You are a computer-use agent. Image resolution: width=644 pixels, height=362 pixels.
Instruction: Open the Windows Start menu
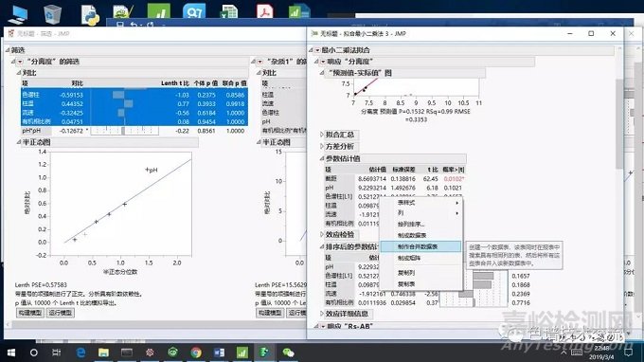[11, 353]
